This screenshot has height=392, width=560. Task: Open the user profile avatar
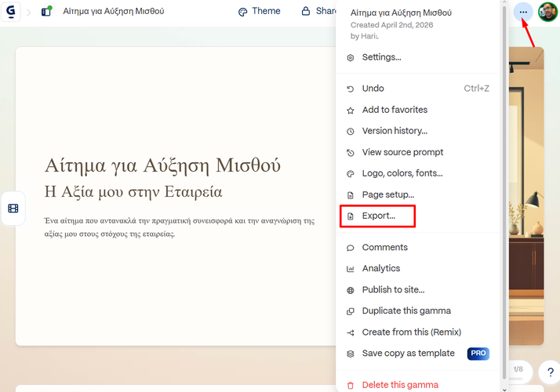point(548,12)
